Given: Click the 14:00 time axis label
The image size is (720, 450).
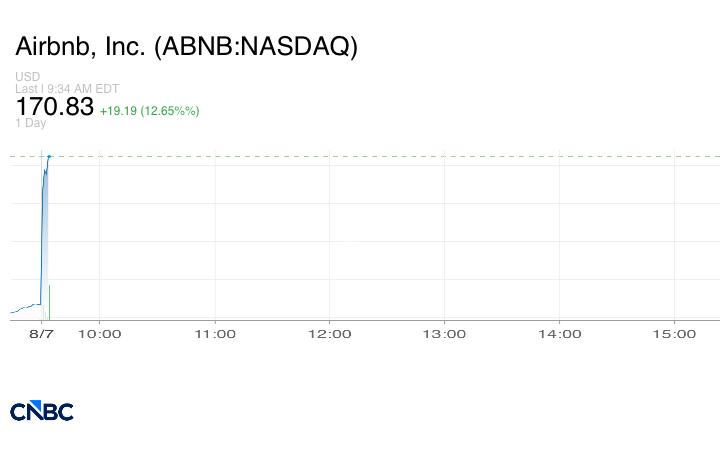Looking at the screenshot, I should 560,334.
